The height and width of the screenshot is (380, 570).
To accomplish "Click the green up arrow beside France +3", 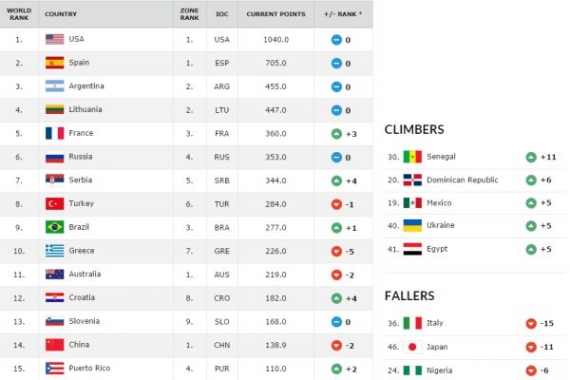I will pos(337,134).
